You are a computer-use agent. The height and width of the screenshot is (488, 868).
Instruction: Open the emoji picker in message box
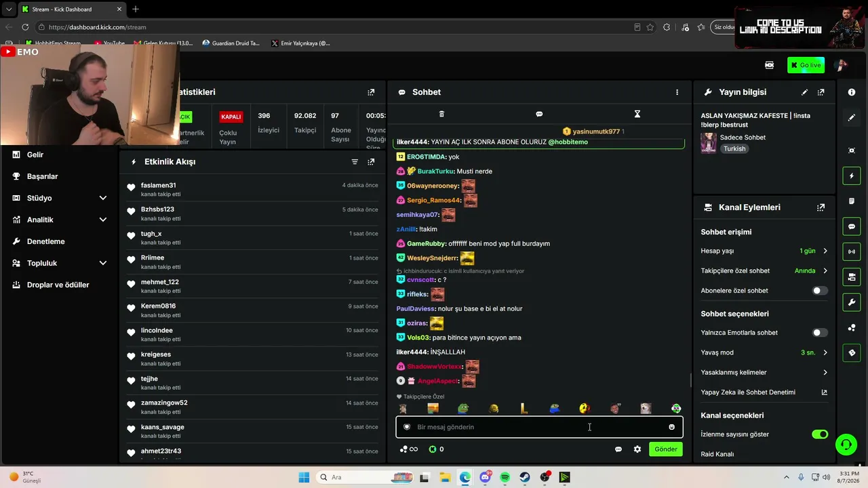(671, 427)
